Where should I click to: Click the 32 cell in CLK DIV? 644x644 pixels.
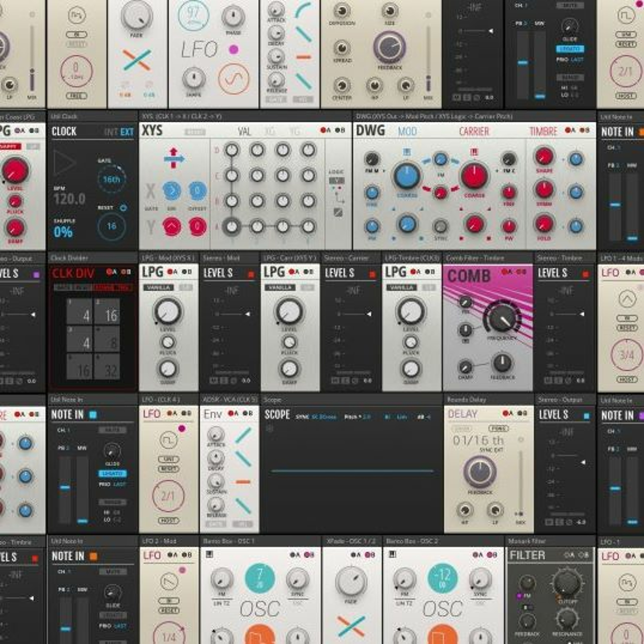107,366
